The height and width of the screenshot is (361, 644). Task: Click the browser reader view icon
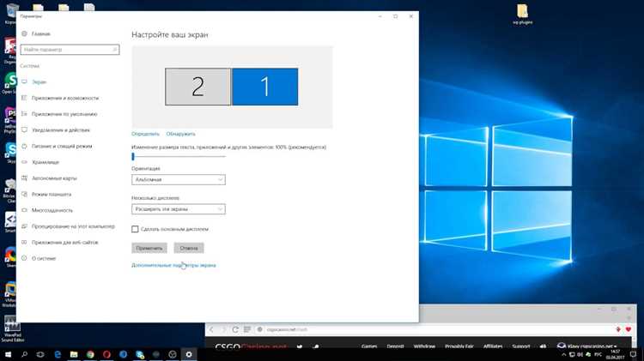(247, 329)
